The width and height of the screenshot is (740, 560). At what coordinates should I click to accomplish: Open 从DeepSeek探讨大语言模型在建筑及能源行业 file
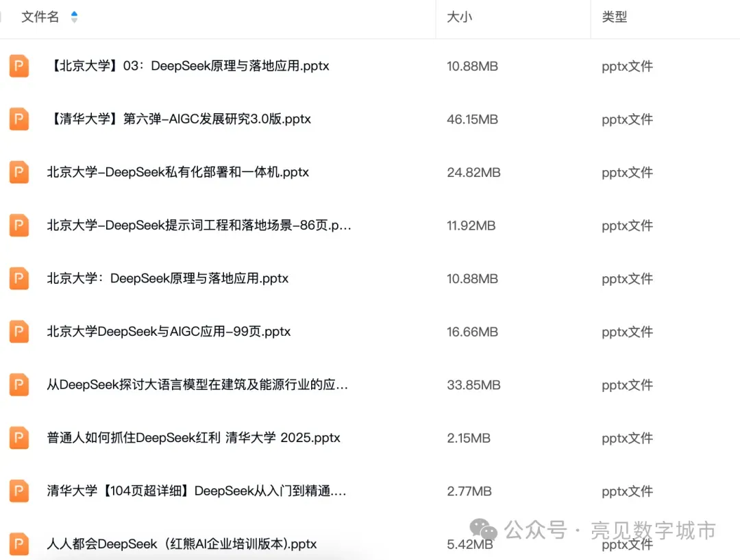pyautogui.click(x=197, y=385)
